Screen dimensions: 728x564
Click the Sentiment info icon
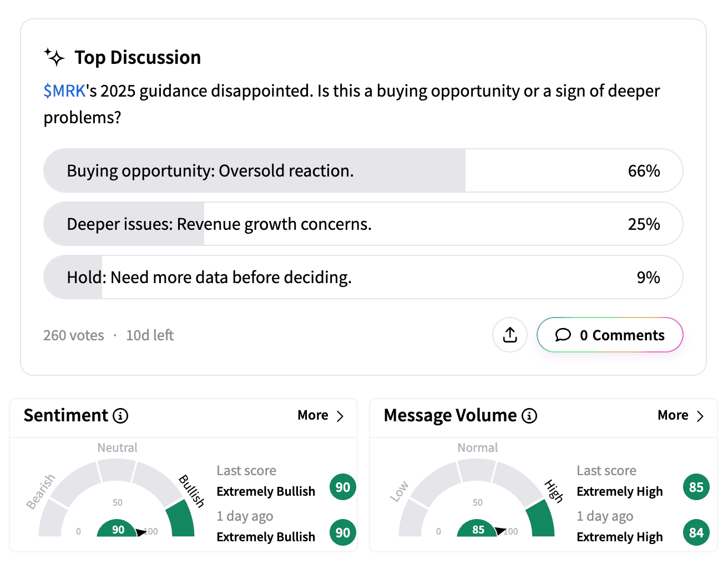(x=120, y=415)
